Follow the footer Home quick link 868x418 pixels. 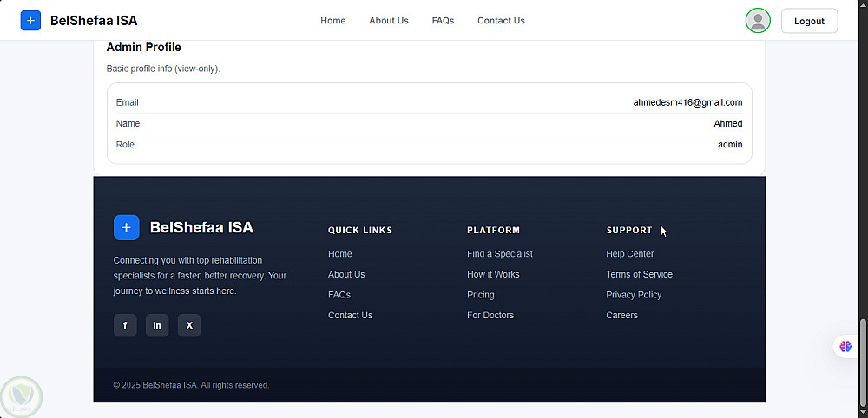(340, 254)
